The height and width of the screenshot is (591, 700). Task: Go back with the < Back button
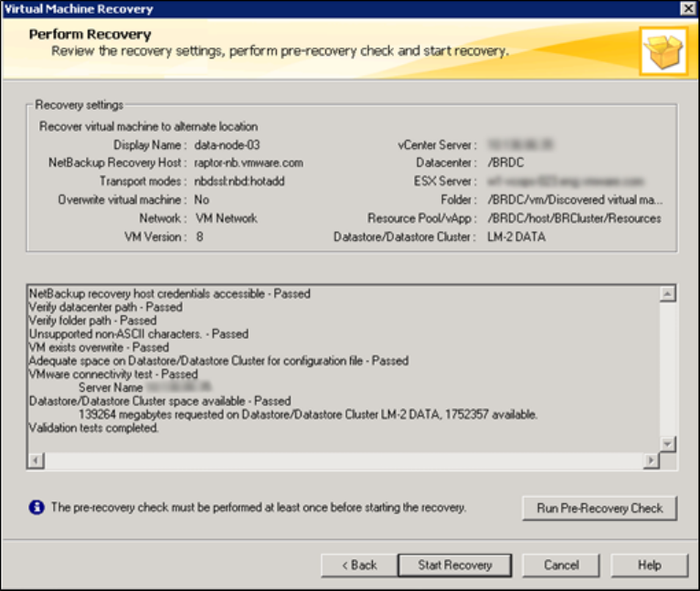pos(359,565)
